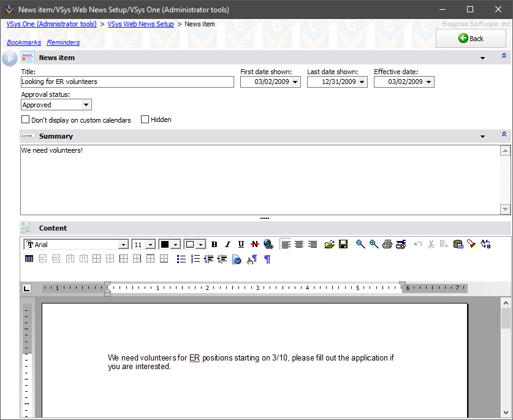Toggle bold formatting in content toolbar
The height and width of the screenshot is (420, 513).
click(215, 244)
